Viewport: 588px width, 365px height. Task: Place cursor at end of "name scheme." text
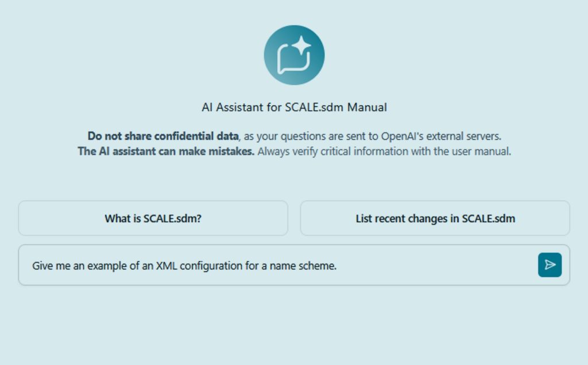[336, 266]
